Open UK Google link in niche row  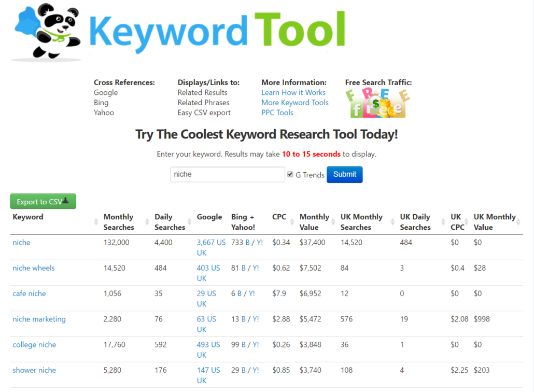[202, 253]
